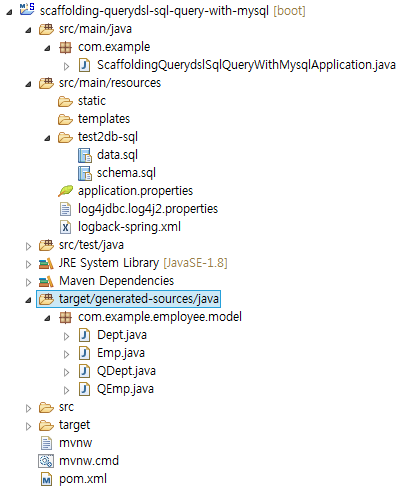405x488 pixels.
Task: Click the schema.sql file icon
Action: 85,173
